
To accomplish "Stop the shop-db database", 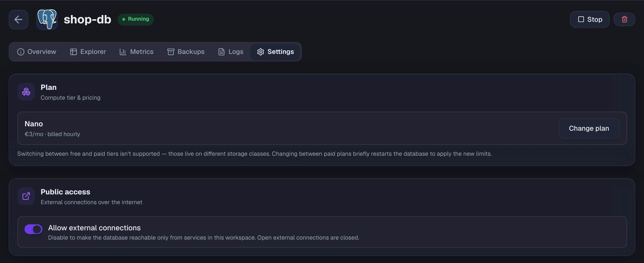I will pos(590,19).
